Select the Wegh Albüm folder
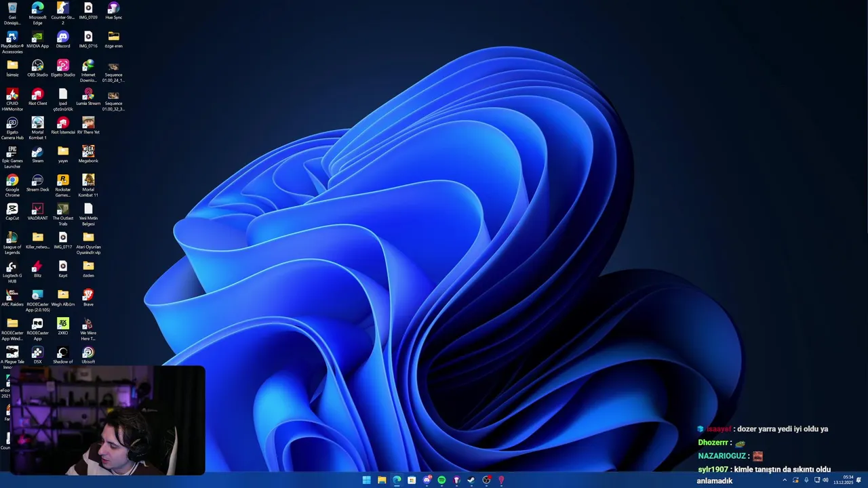The image size is (868, 488). (62, 298)
